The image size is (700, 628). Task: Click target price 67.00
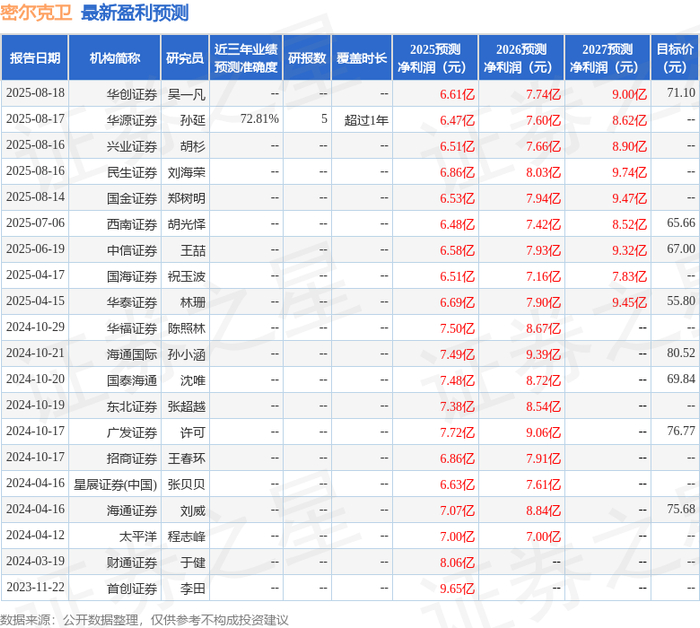coord(681,249)
